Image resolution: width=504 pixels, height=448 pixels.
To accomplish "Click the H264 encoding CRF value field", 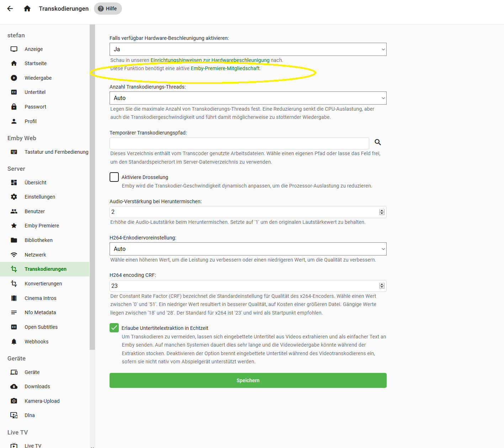I will tap(248, 286).
